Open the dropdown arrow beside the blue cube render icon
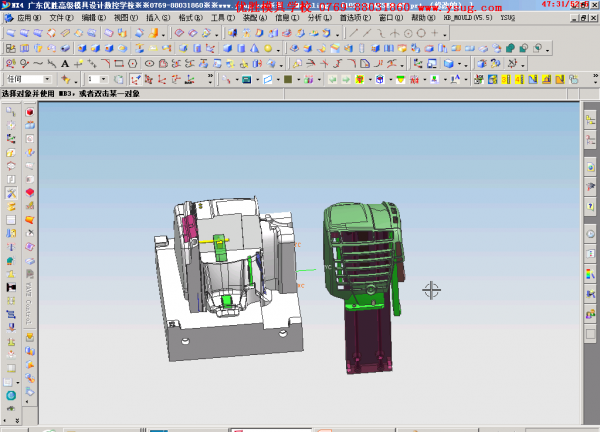600x432 pixels. [x=459, y=64]
